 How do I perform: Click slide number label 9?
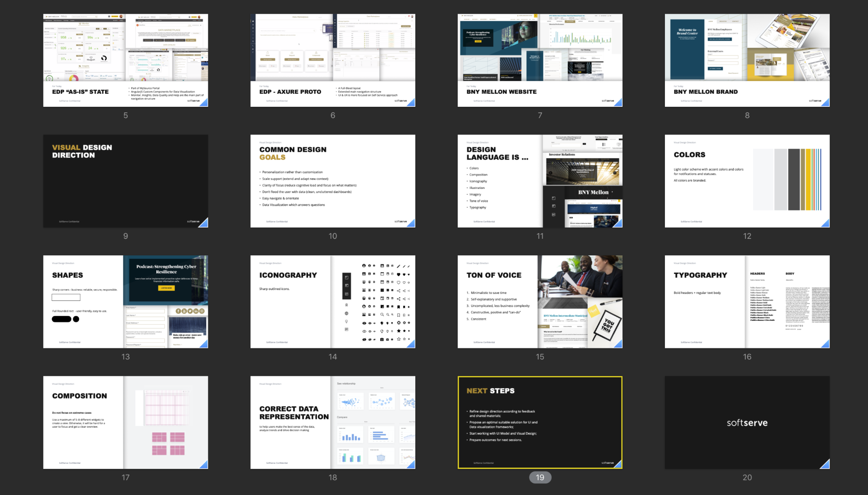[x=125, y=236]
